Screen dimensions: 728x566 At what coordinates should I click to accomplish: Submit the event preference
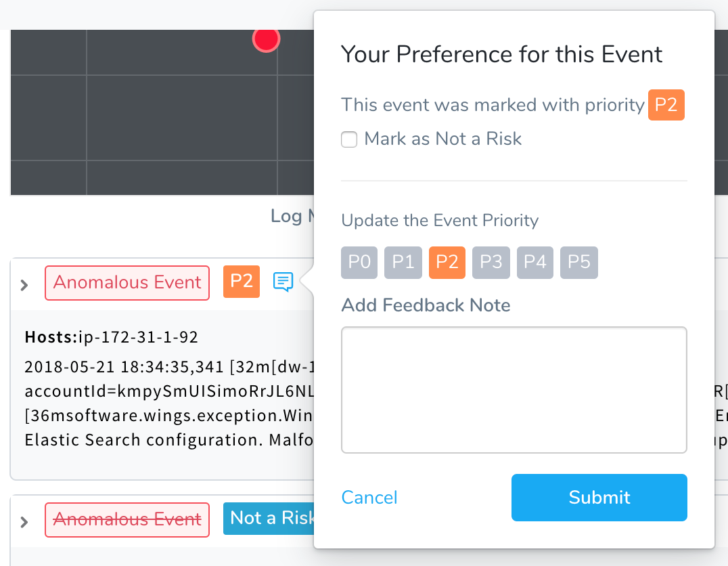pyautogui.click(x=599, y=498)
